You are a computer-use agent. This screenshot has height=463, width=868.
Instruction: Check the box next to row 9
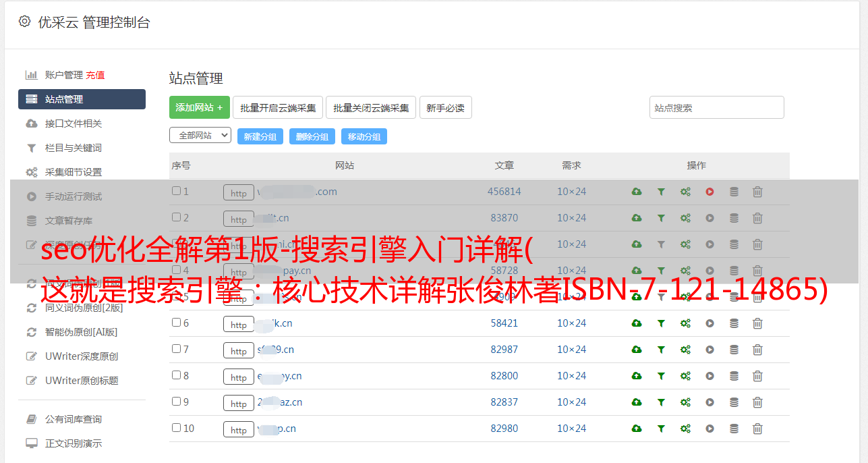point(176,402)
